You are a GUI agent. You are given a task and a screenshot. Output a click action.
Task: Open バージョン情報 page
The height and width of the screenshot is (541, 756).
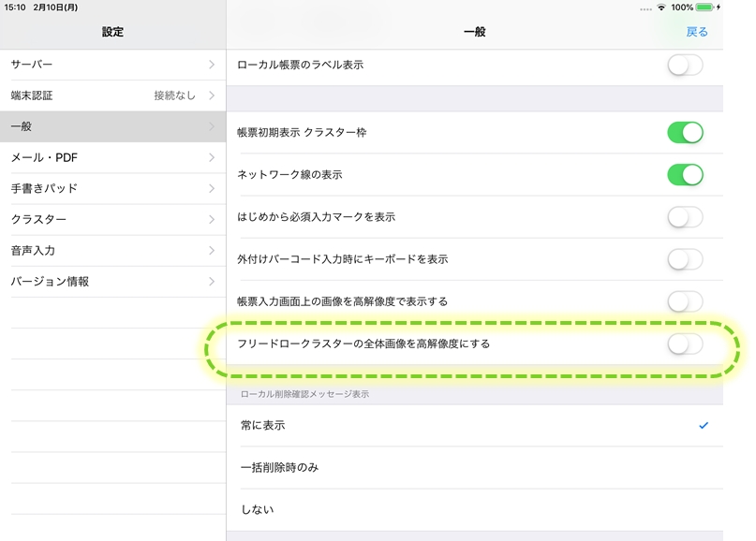tap(112, 282)
